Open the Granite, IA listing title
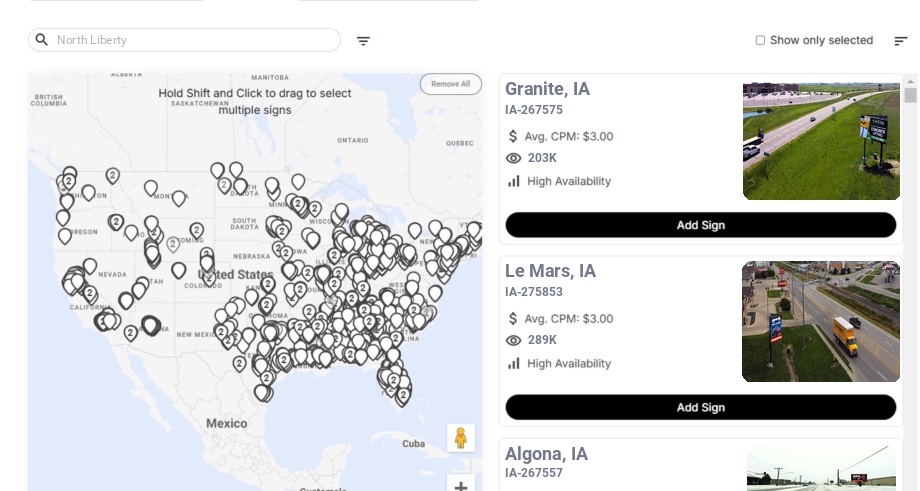Screen dimensions: 920x491 pos(547,89)
